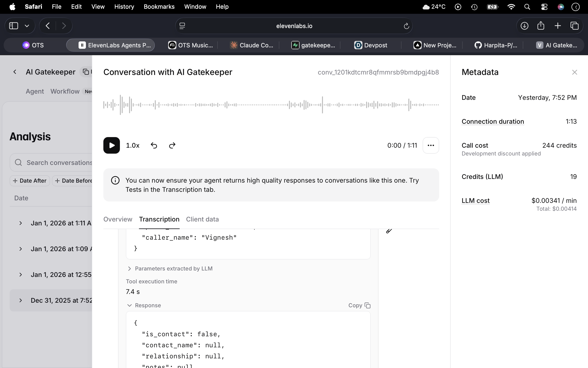Open the Share button in Safari
Screen dimensions: 588x368
pos(541,26)
